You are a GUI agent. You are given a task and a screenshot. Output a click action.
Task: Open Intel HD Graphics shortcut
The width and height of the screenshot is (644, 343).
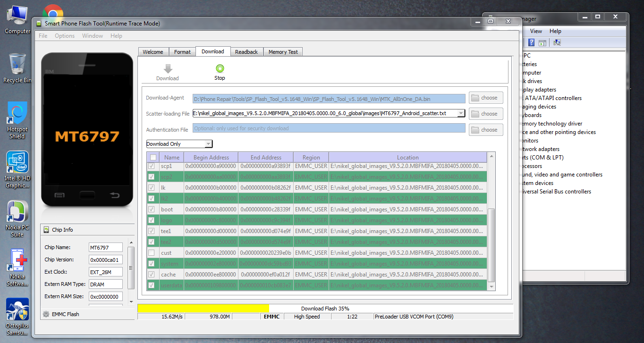(x=17, y=170)
